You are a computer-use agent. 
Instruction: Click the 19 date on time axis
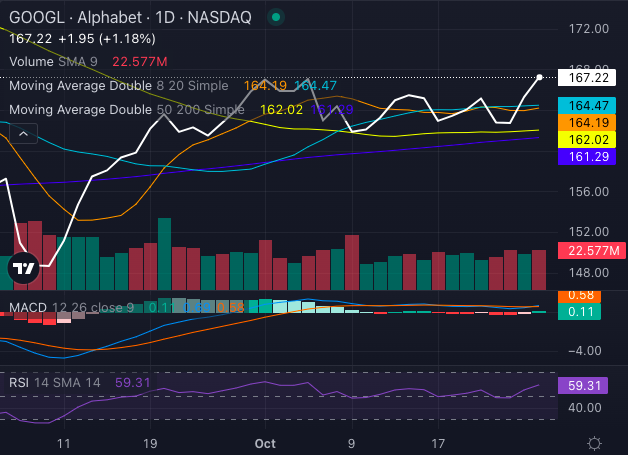click(149, 442)
